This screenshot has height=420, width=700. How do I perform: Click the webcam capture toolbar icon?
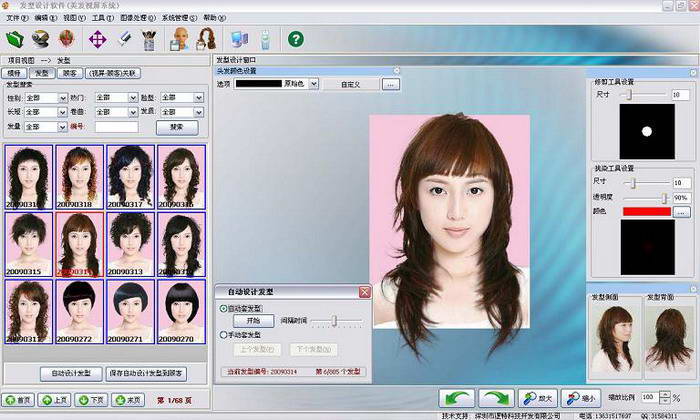pos(40,39)
